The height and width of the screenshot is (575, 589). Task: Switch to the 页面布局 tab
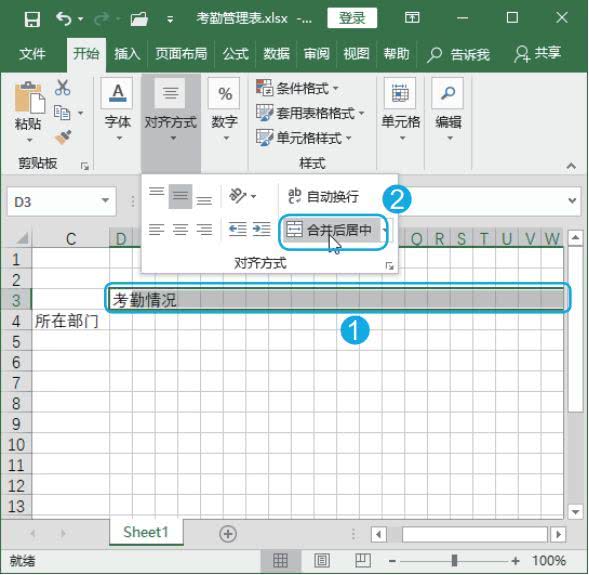pos(181,54)
